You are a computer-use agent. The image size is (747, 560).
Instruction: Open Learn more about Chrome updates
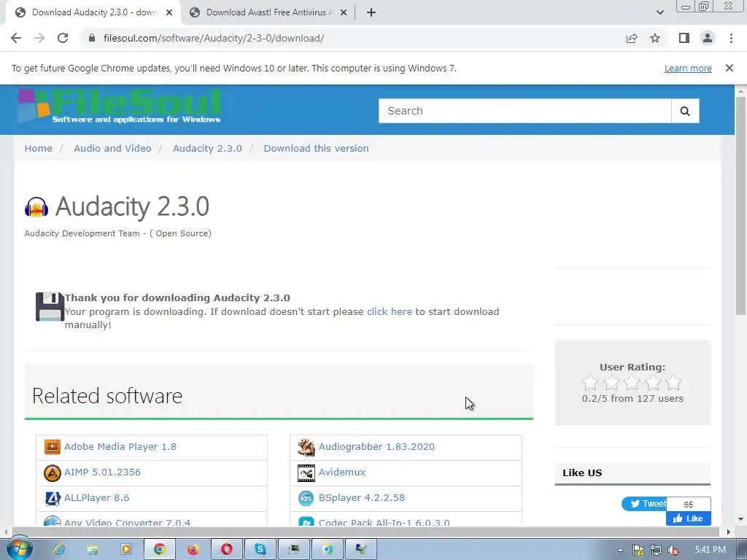688,68
